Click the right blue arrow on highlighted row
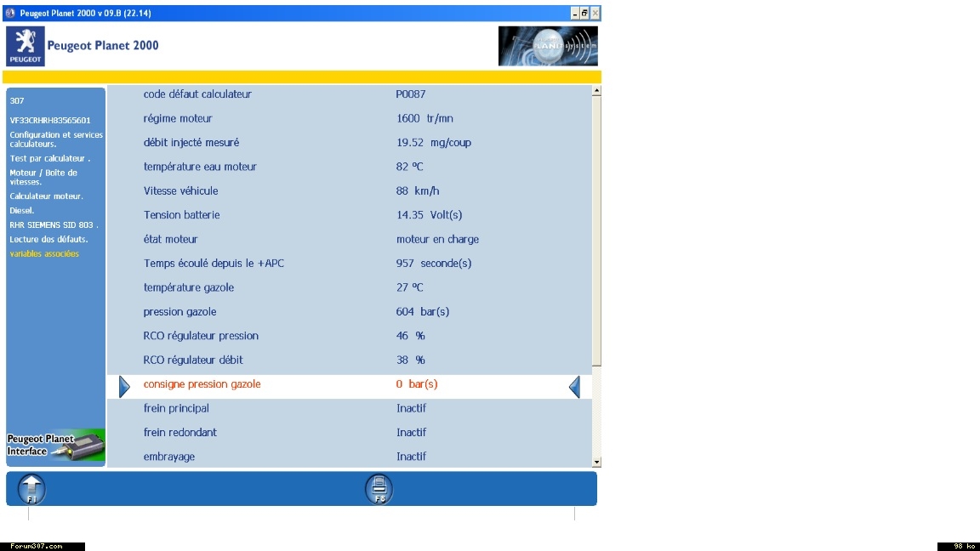Viewport: 980px width, 551px height. [x=574, y=387]
